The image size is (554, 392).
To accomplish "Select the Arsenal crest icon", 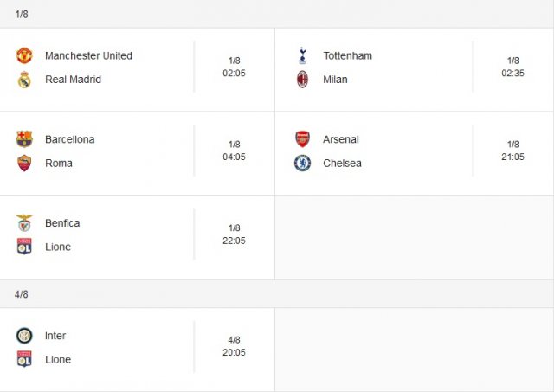I will pyautogui.click(x=302, y=139).
